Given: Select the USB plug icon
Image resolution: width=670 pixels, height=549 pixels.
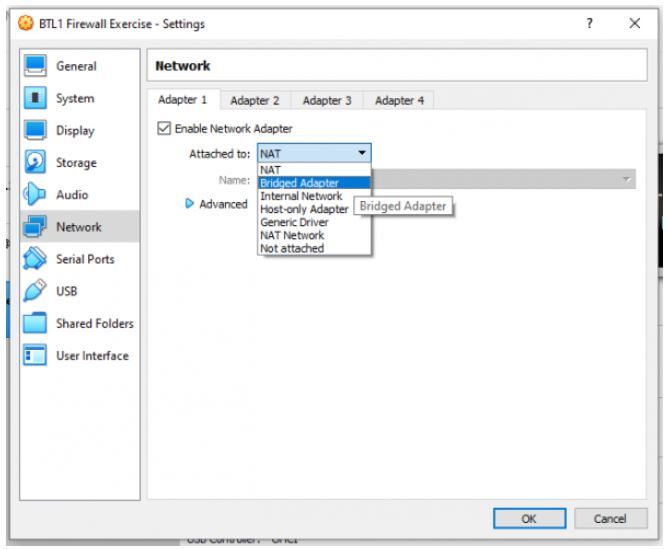Looking at the screenshot, I should (x=35, y=291).
